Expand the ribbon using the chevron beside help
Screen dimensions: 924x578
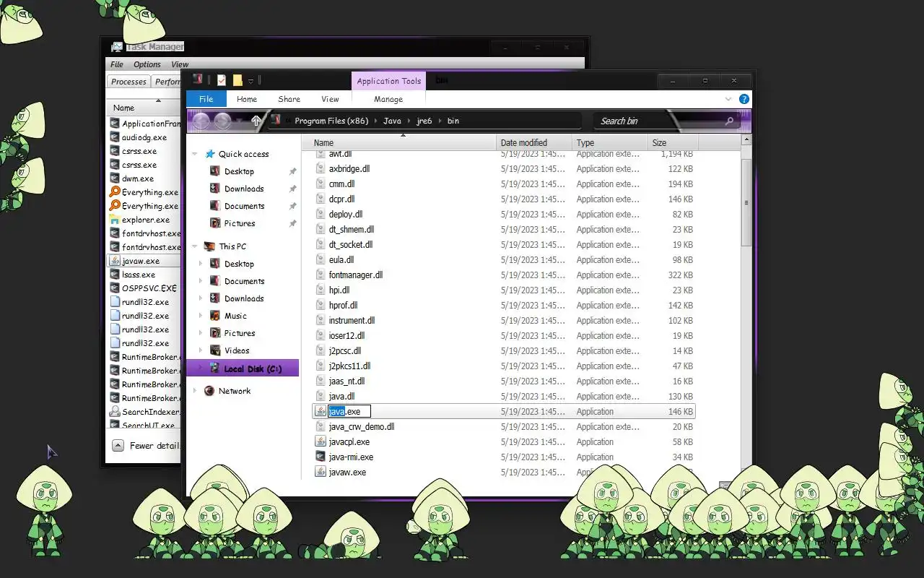(728, 99)
